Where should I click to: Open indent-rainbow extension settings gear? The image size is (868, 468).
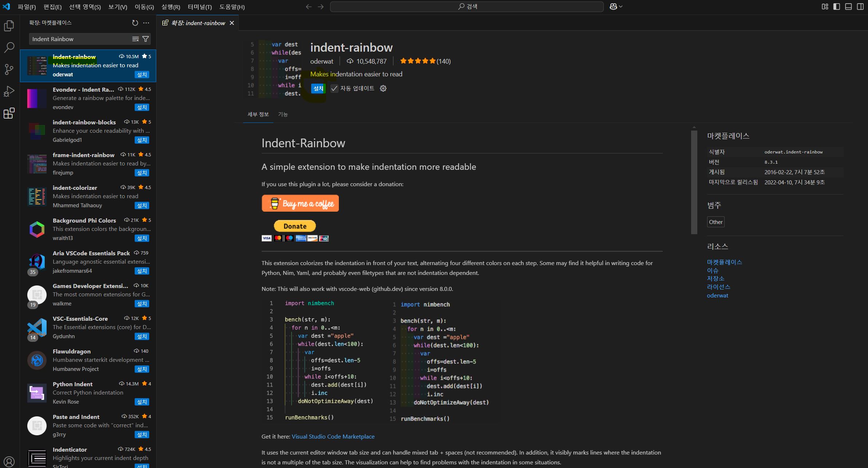click(383, 88)
